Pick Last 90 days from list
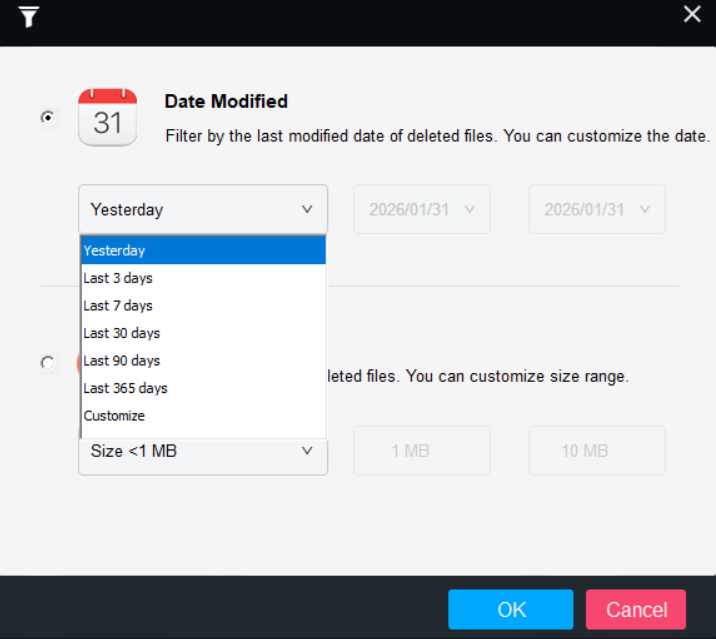This screenshot has height=639, width=716. 203,360
